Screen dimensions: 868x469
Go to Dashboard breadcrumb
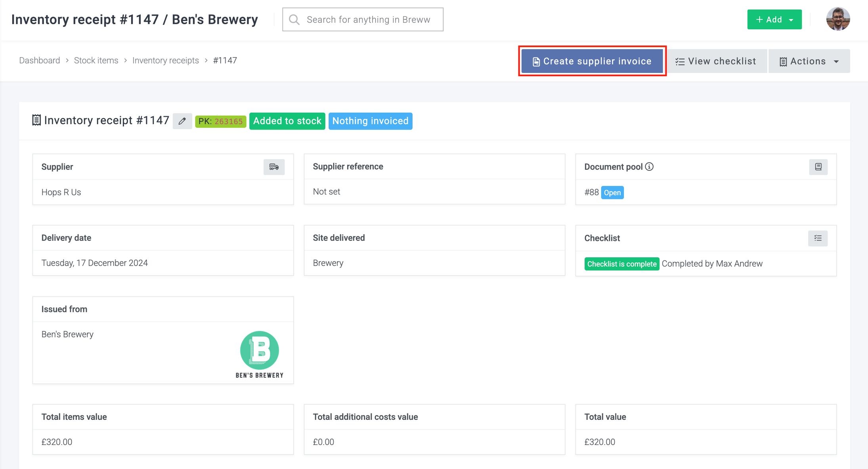tap(40, 60)
